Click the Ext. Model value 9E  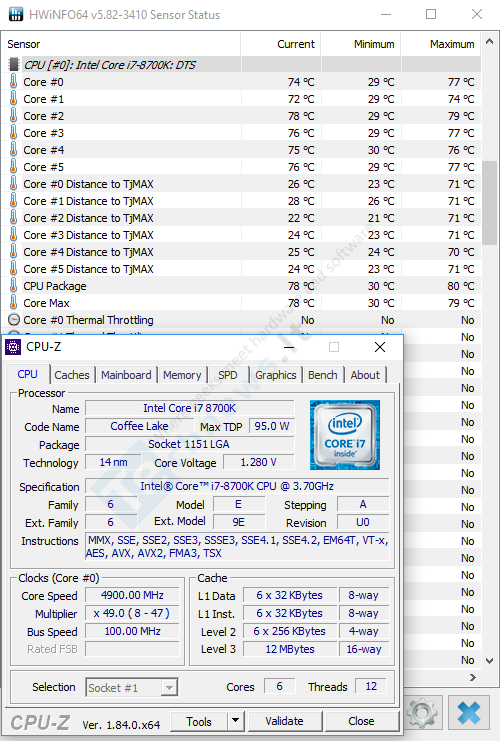(239, 522)
